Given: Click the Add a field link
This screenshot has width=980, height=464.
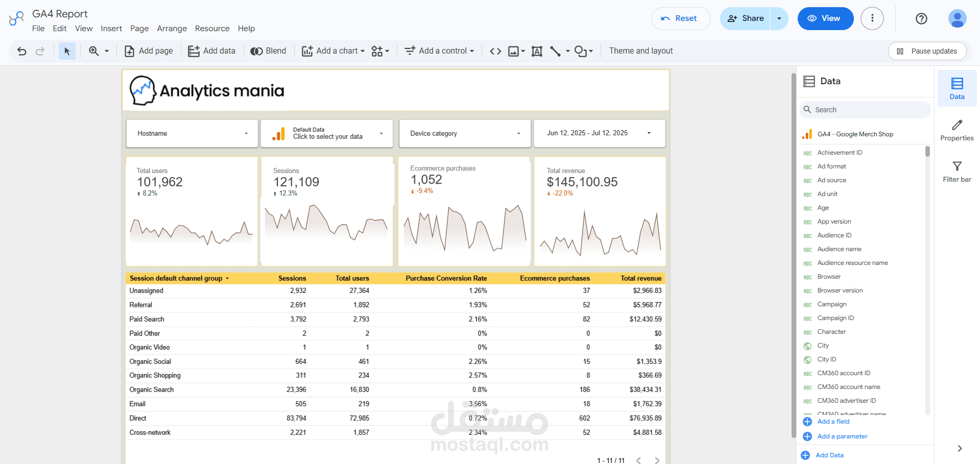Looking at the screenshot, I should pyautogui.click(x=833, y=422).
